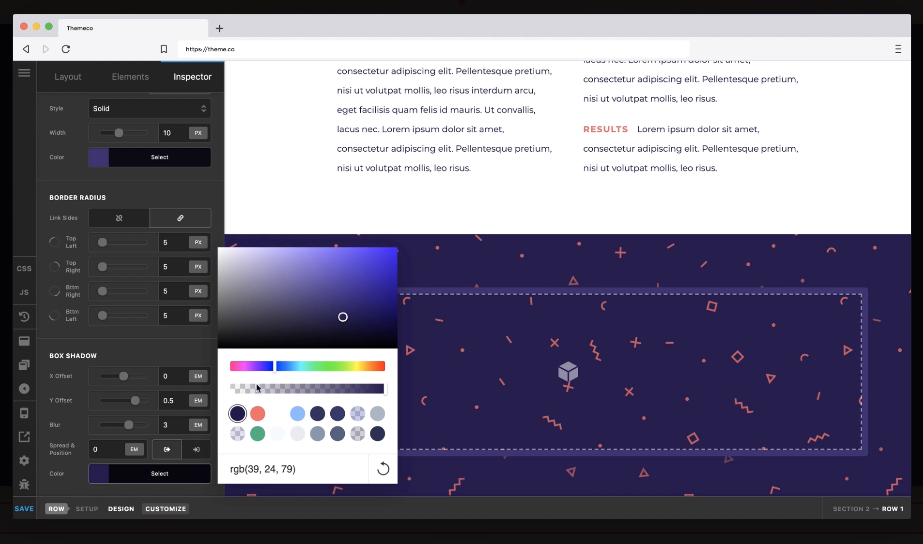Click the bookmark icon beside the address bar

(164, 49)
